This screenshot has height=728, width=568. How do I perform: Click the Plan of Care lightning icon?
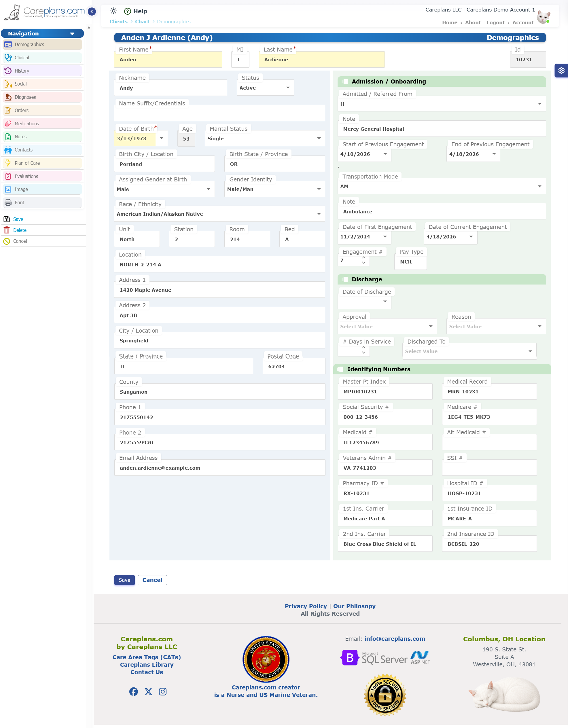pyautogui.click(x=8, y=163)
